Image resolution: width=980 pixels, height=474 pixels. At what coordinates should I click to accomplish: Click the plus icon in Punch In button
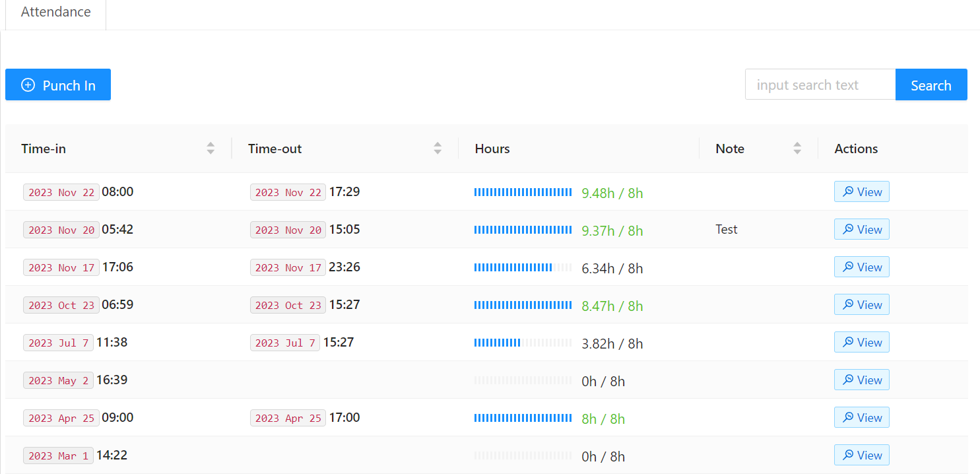coord(28,85)
